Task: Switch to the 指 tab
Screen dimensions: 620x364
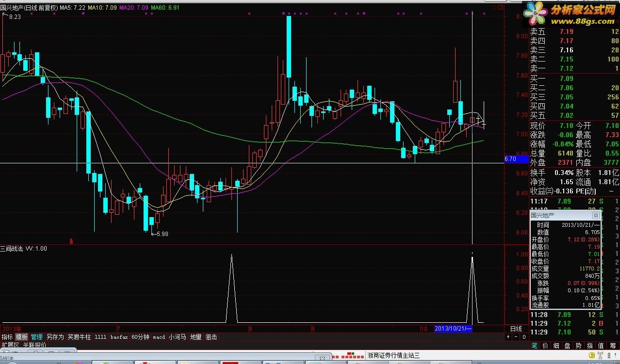Action: coord(590,346)
